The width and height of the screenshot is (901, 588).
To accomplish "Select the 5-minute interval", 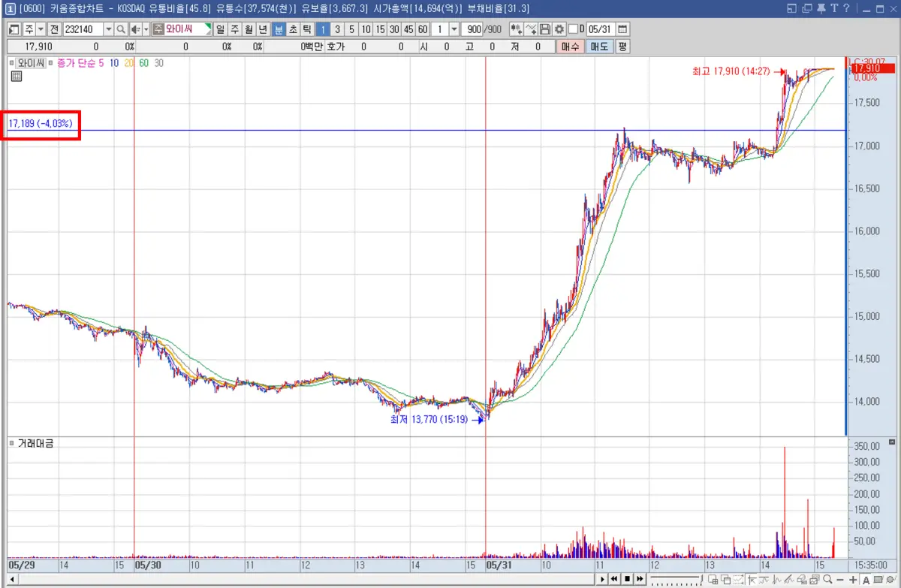I will click(351, 29).
